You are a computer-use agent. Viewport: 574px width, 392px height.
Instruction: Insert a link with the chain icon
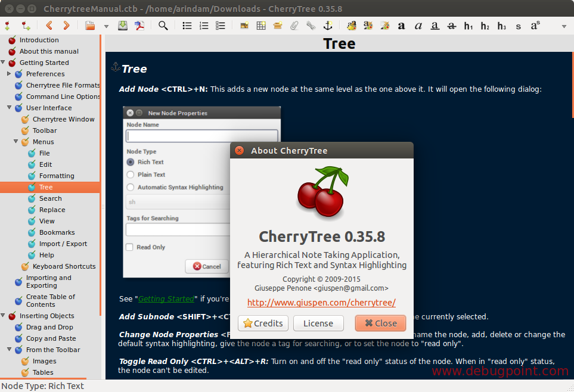311,26
